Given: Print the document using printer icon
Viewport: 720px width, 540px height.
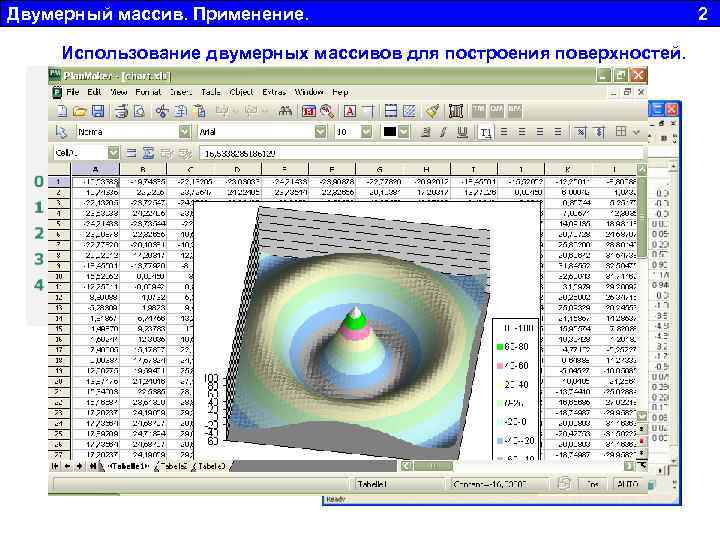Looking at the screenshot, I should point(121,111).
